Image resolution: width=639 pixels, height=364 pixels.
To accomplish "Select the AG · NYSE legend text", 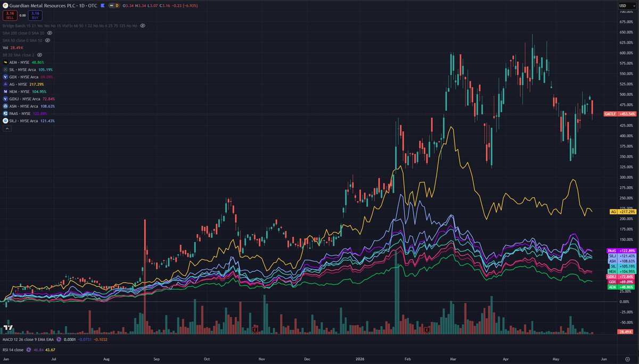I will click(18, 84).
